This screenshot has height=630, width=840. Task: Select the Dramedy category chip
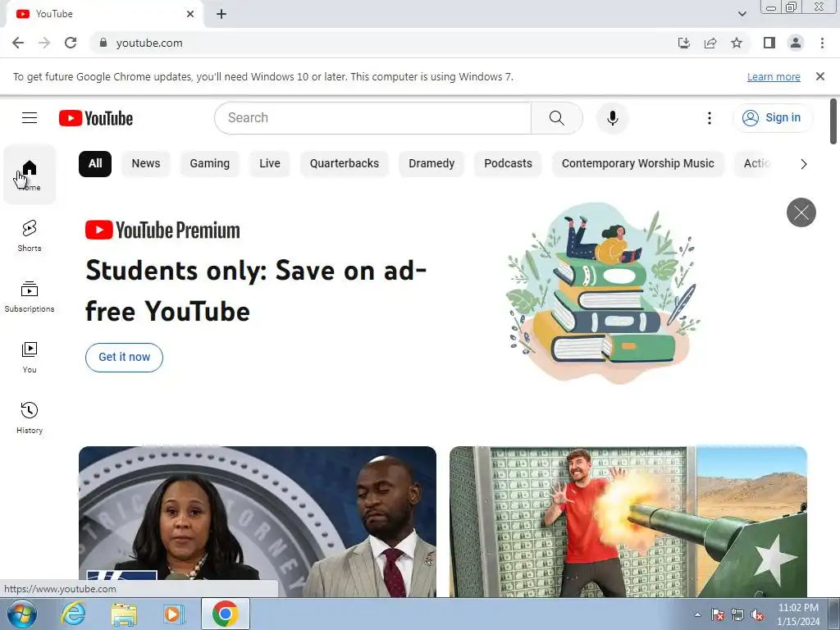(431, 164)
